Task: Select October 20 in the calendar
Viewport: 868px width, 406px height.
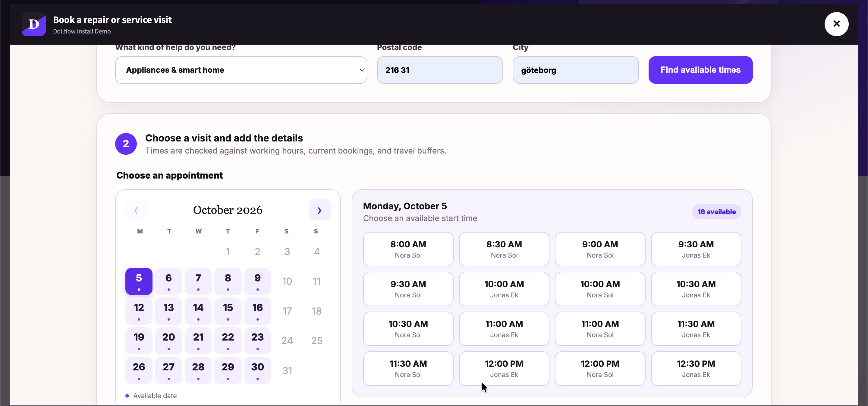Action: pos(168,341)
